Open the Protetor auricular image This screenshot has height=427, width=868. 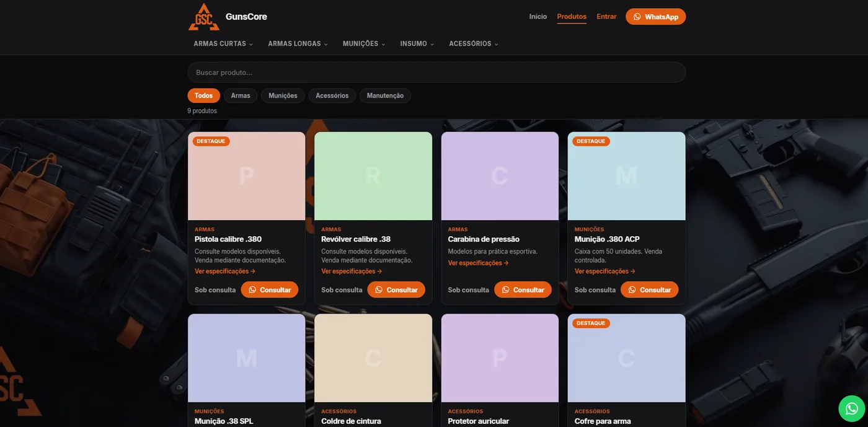(500, 358)
